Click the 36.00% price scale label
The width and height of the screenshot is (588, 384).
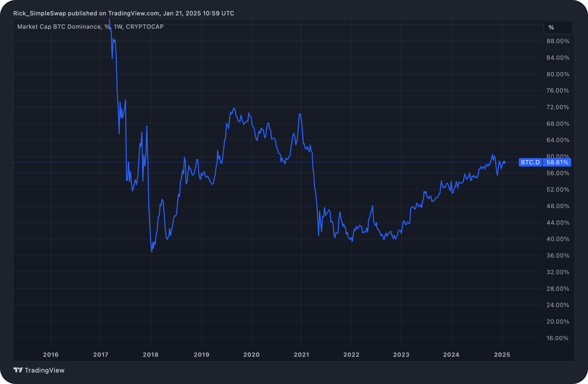(x=558, y=256)
